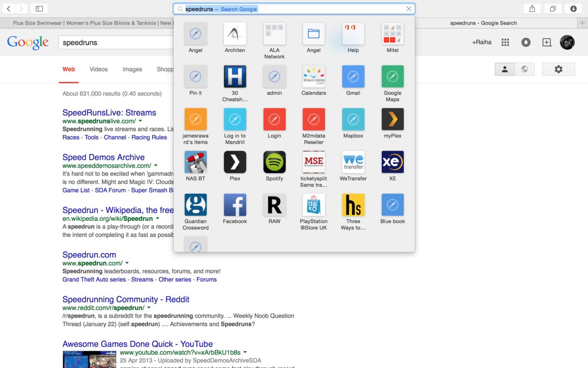Clear the Safari address bar text
This screenshot has width=588, height=368.
[x=409, y=9]
